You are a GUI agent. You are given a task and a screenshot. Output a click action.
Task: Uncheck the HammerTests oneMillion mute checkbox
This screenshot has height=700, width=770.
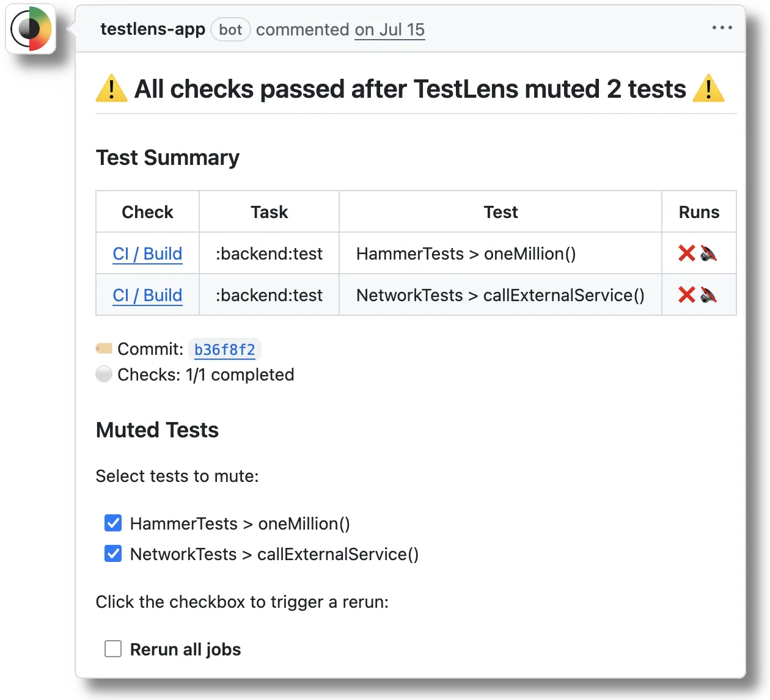[x=113, y=523]
